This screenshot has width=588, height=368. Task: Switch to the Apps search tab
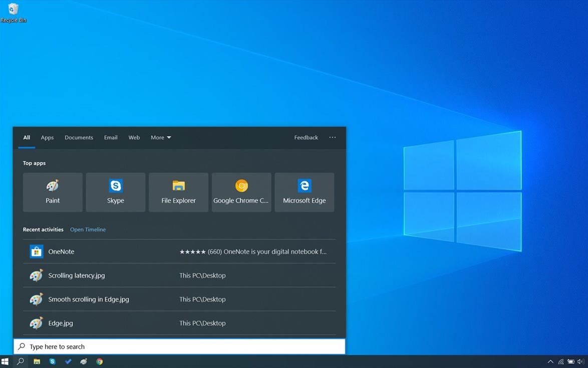click(x=47, y=137)
